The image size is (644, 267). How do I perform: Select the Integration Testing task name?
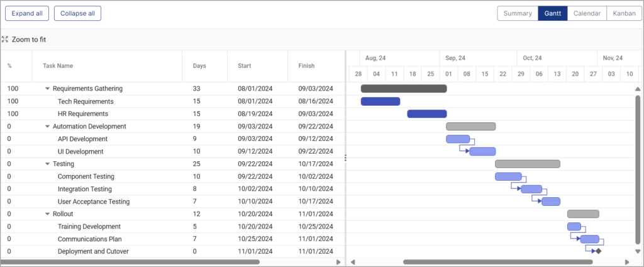pyautogui.click(x=85, y=190)
